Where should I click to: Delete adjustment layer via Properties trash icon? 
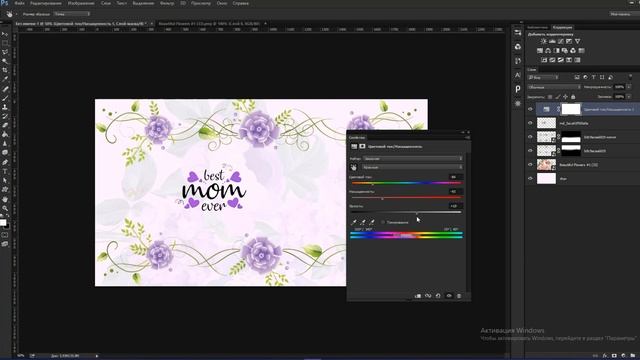coord(459,296)
